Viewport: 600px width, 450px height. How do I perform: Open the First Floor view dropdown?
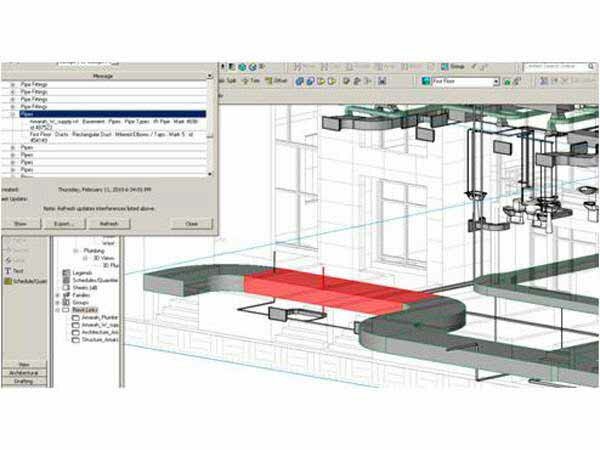pos(496,82)
